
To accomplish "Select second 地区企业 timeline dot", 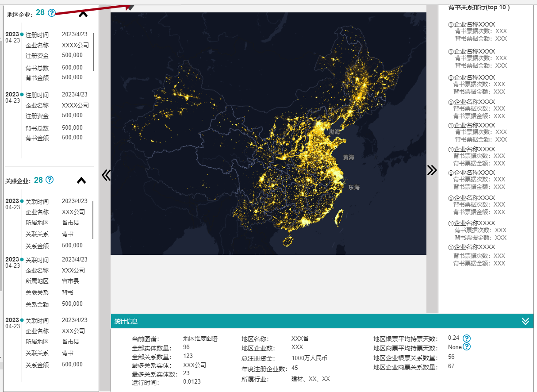I will tap(22, 94).
